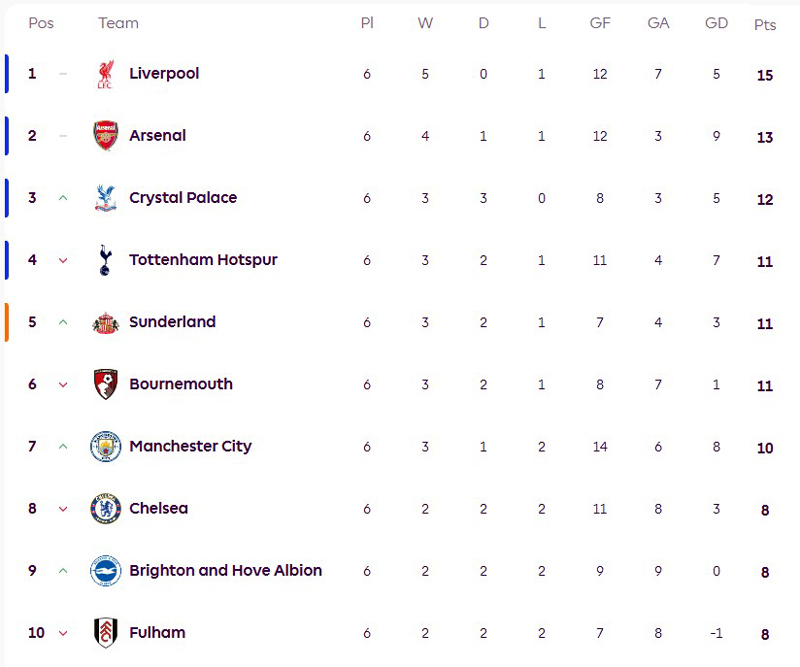Click the Brighton seagull crest

pos(105,571)
